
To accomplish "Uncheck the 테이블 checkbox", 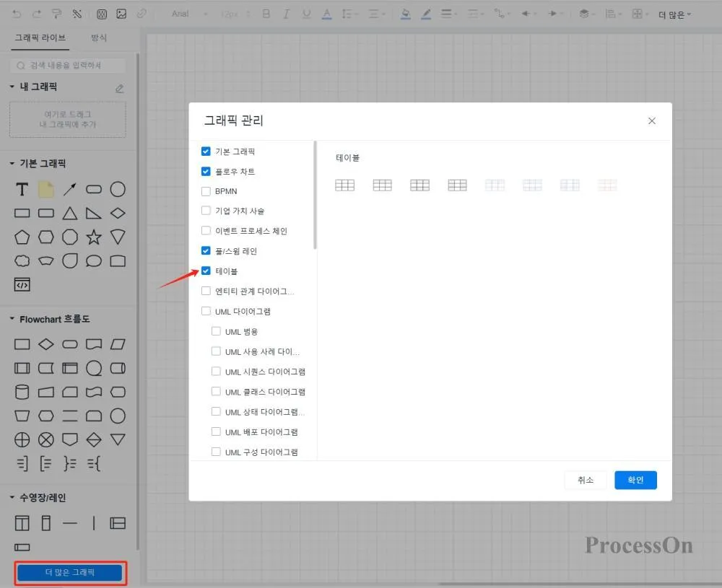I will 206,271.
